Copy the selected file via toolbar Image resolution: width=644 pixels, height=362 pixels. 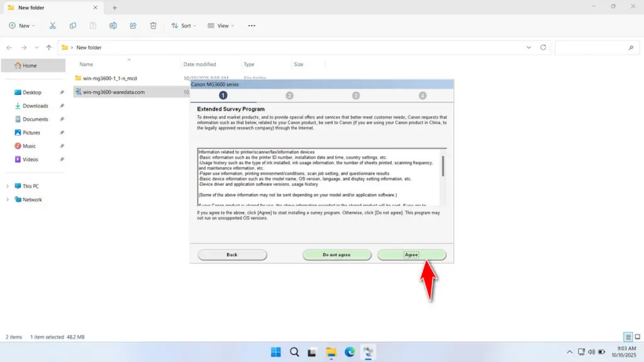pos(72,25)
